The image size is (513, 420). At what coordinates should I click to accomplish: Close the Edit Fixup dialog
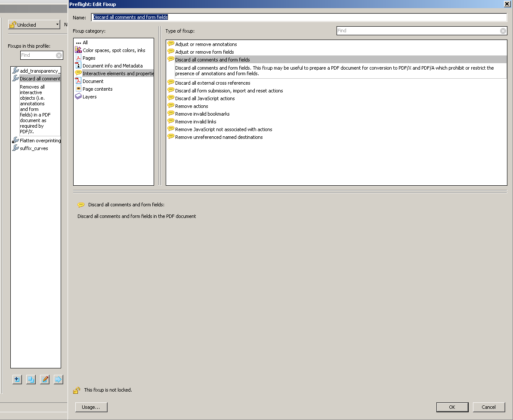[x=507, y=4]
